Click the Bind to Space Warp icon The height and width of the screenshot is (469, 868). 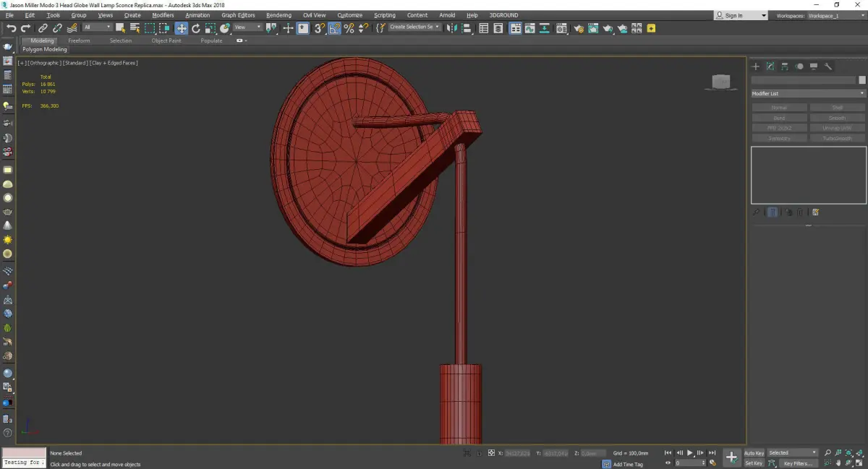coord(72,28)
